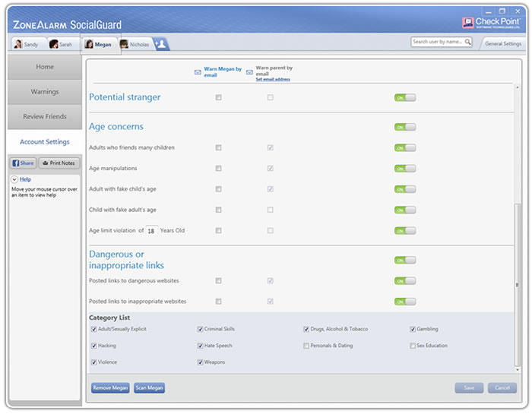Click the Cancel button
532x414 pixels.
(x=502, y=388)
